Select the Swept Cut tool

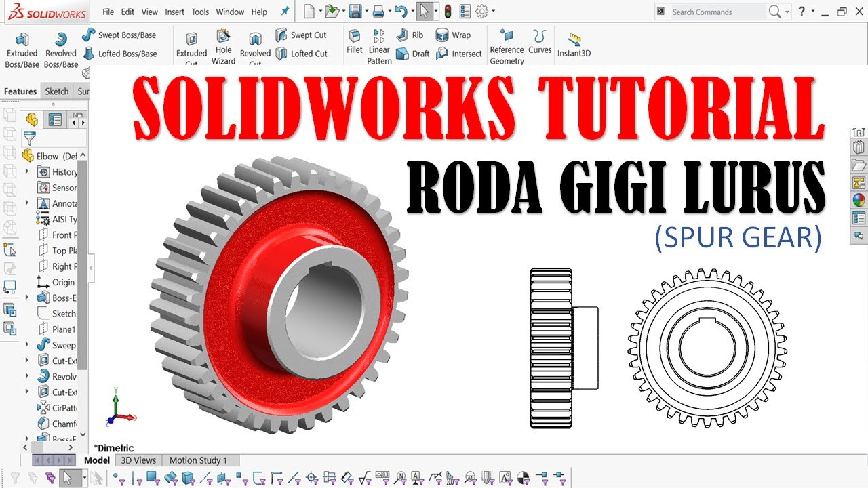tap(300, 35)
